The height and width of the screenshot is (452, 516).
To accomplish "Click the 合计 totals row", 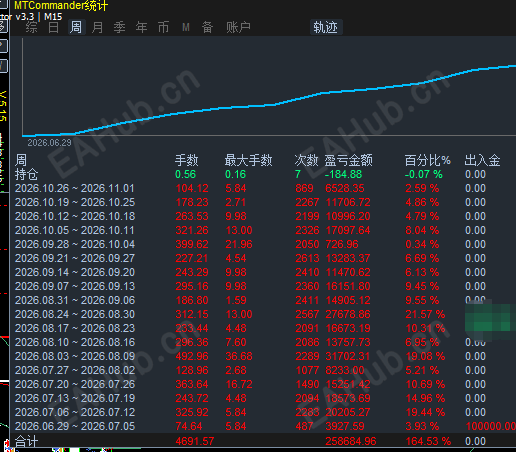I will [263, 441].
